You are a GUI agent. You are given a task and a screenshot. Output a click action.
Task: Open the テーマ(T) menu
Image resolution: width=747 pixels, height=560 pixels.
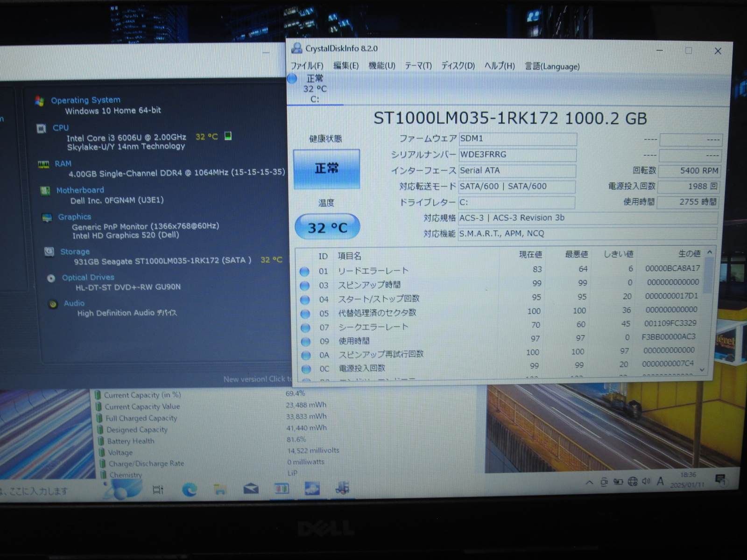point(418,66)
